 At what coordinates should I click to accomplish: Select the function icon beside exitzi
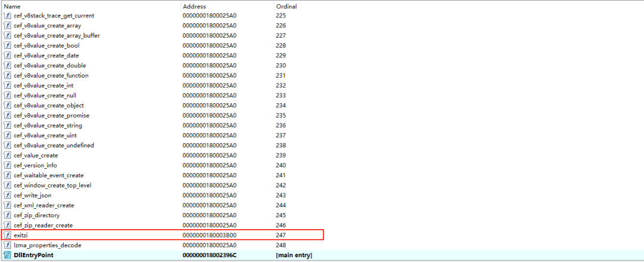(7, 235)
